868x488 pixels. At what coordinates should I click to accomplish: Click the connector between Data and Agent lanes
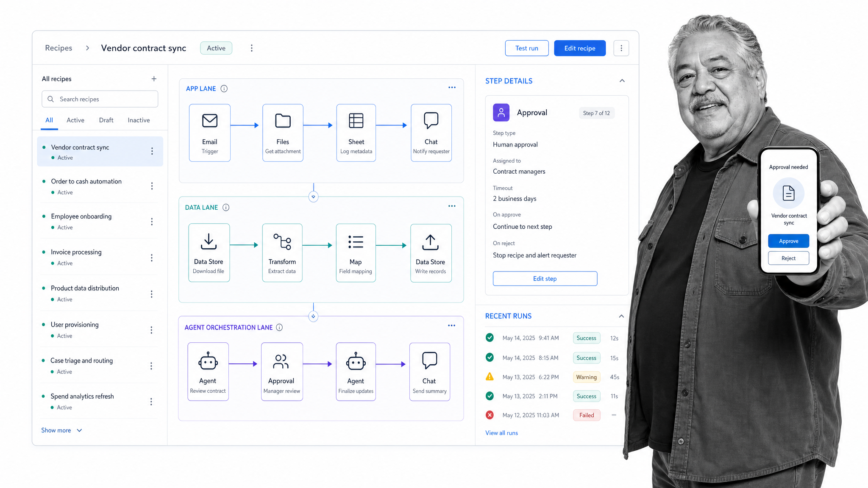coord(313,316)
